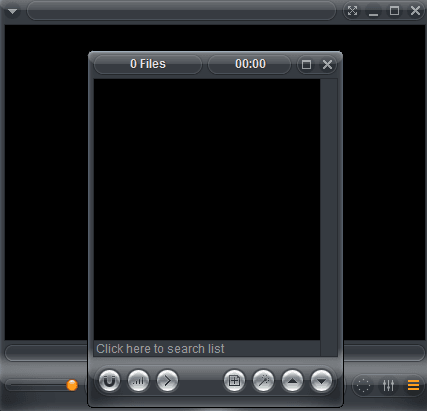Close the playlist editor window
Image resolution: width=427 pixels, height=411 pixels.
tap(327, 64)
